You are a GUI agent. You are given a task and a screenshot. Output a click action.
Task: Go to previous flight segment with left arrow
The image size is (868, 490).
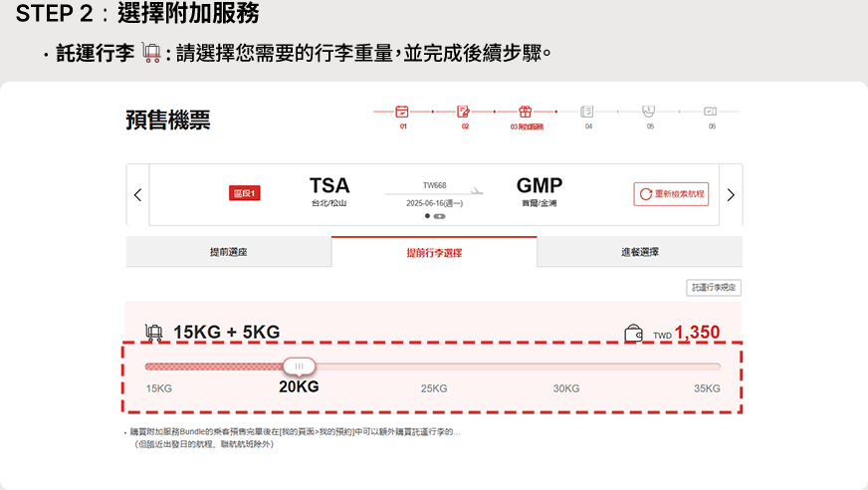(x=137, y=195)
